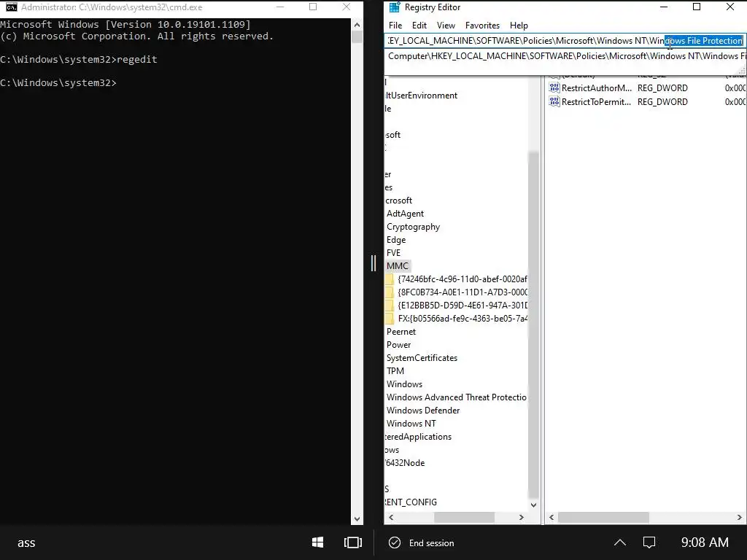Select the Windows Defender registry key
The image size is (747, 560).
423,411
